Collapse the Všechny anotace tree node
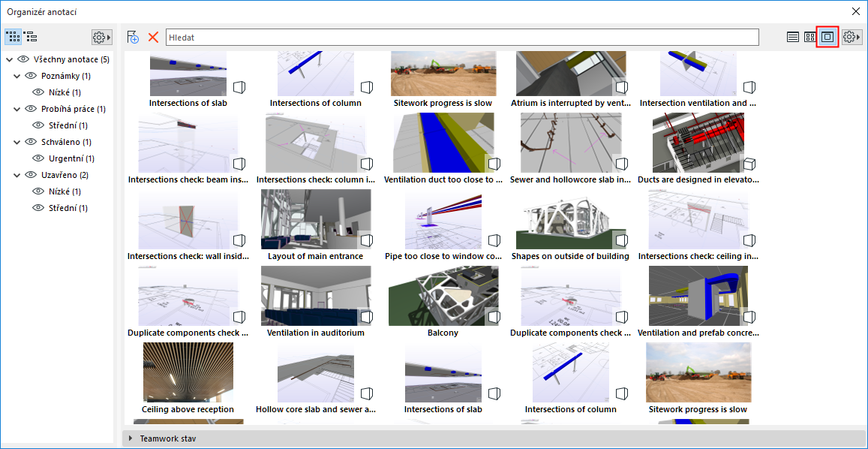This screenshot has height=449, width=868. (10, 59)
